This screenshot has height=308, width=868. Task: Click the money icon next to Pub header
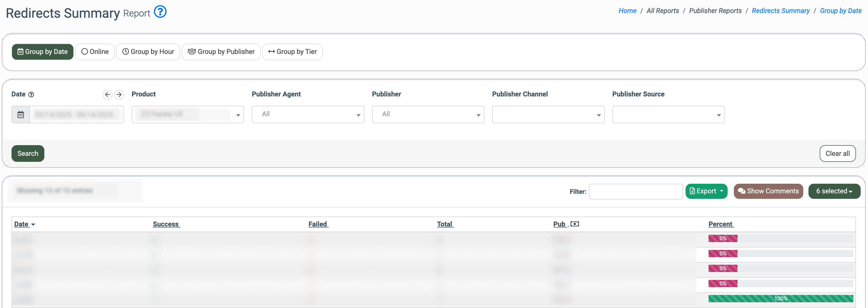(x=574, y=224)
